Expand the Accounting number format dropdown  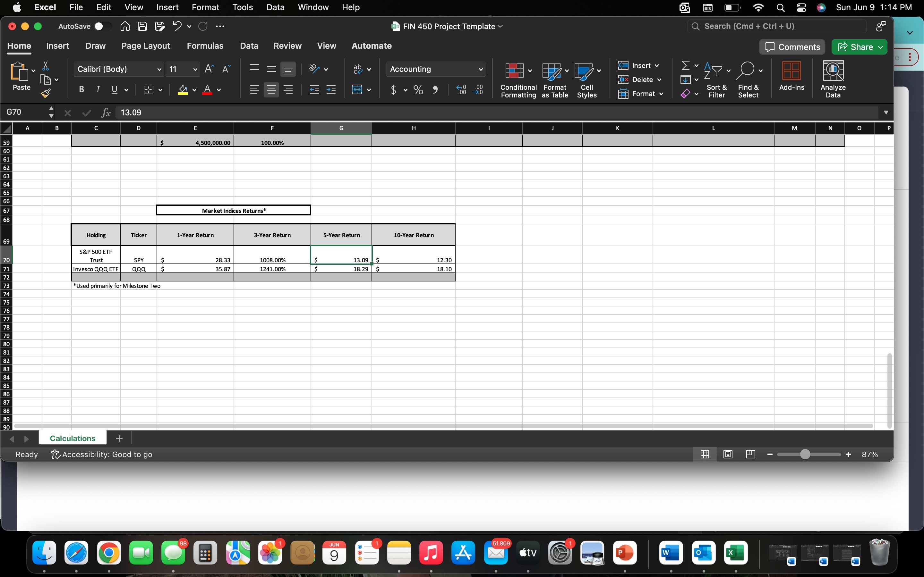point(480,69)
